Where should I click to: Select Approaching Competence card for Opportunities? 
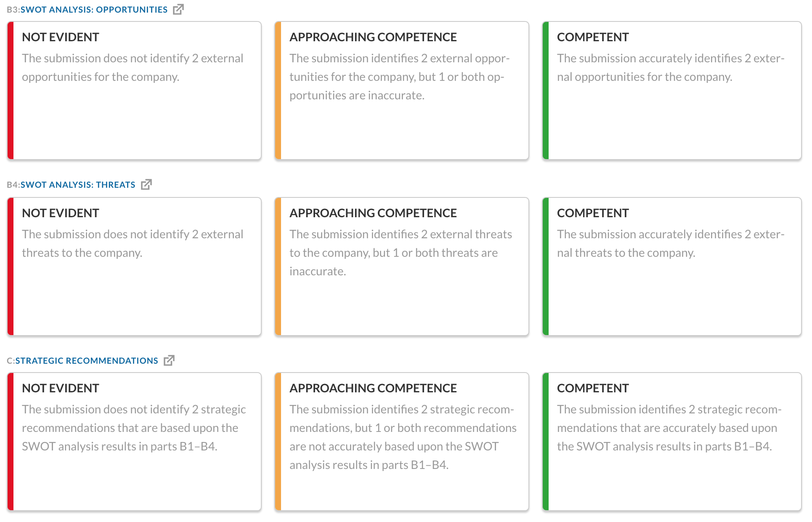402,91
